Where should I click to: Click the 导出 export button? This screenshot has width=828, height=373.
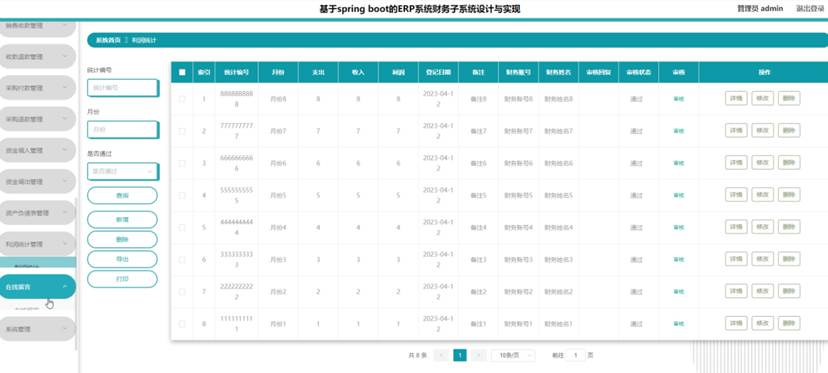click(122, 259)
